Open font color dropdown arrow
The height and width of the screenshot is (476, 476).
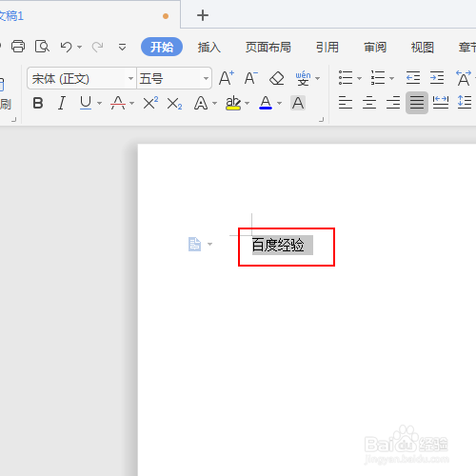coord(279,103)
